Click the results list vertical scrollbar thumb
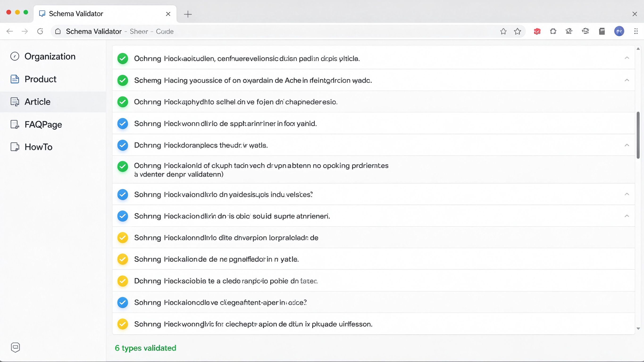Image resolution: width=644 pixels, height=362 pixels. click(x=638, y=135)
